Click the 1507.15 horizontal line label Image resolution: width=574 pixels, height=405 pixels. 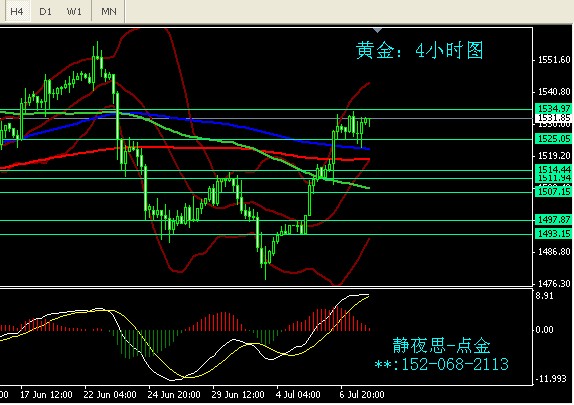coord(553,192)
